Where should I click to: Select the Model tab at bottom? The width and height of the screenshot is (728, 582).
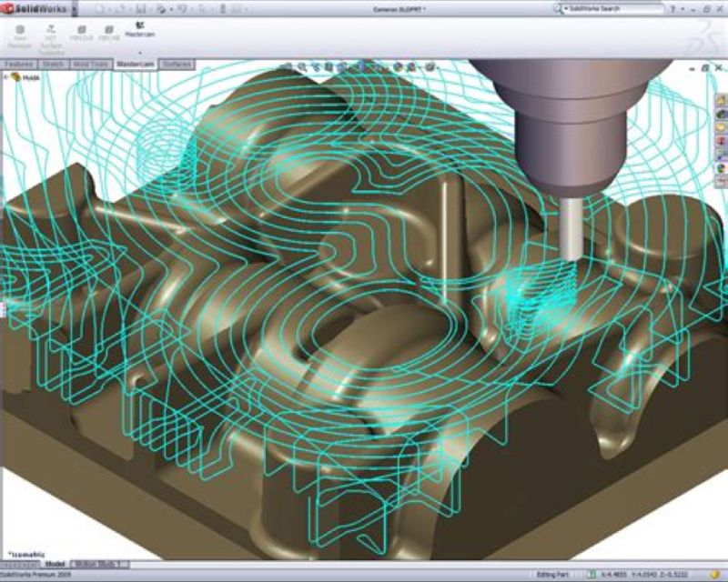tap(53, 565)
